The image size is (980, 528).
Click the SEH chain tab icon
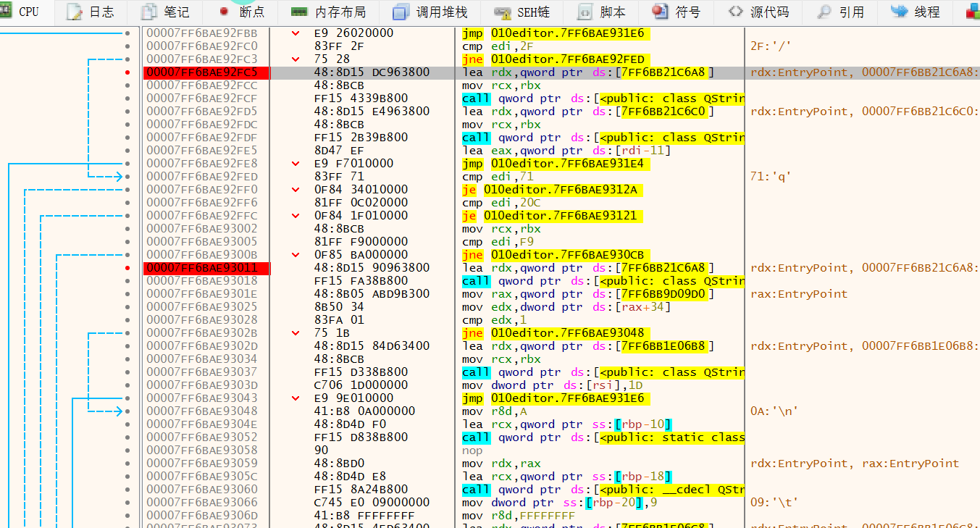pyautogui.click(x=503, y=12)
